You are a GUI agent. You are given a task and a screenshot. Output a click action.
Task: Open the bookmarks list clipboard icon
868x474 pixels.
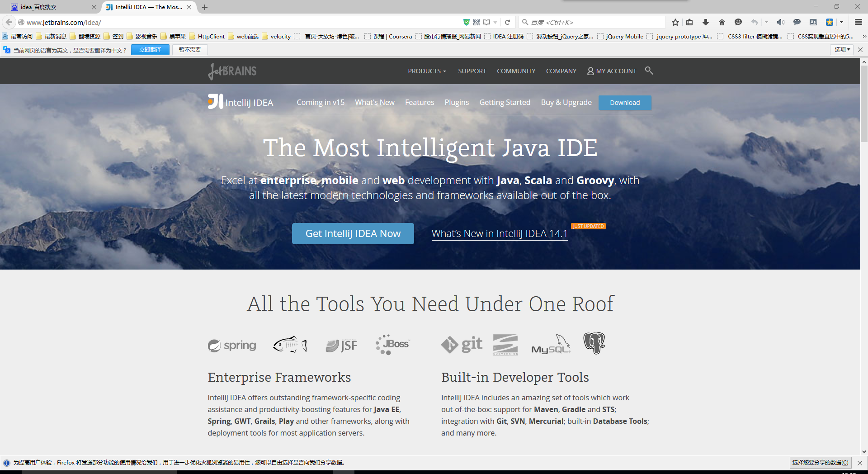pos(689,22)
